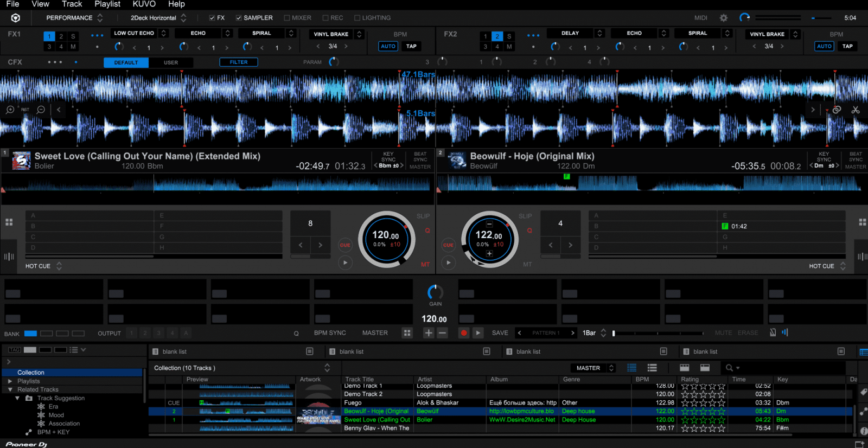Open deck 2 pad grid view icon
This screenshot has height=448, width=868.
click(863, 222)
